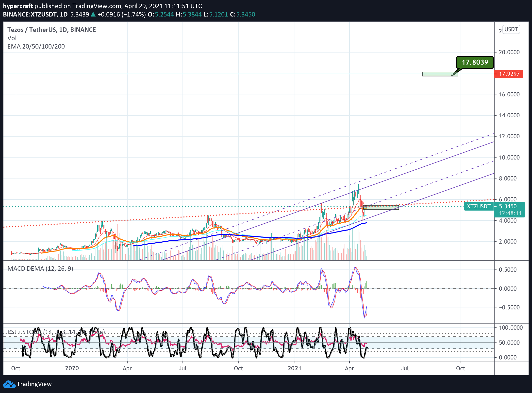Click the 0.5000 MACD axis label
The width and height of the screenshot is (532, 393).
(x=508, y=270)
